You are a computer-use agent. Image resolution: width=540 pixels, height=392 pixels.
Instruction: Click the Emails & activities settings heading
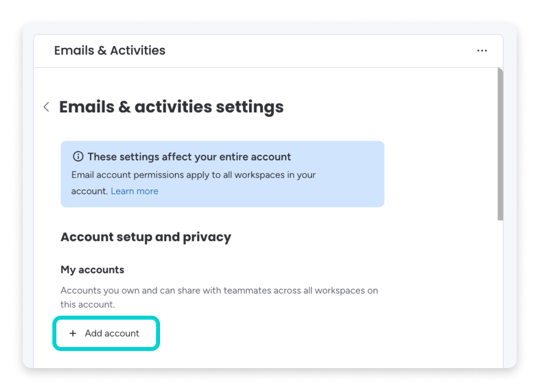pos(171,107)
